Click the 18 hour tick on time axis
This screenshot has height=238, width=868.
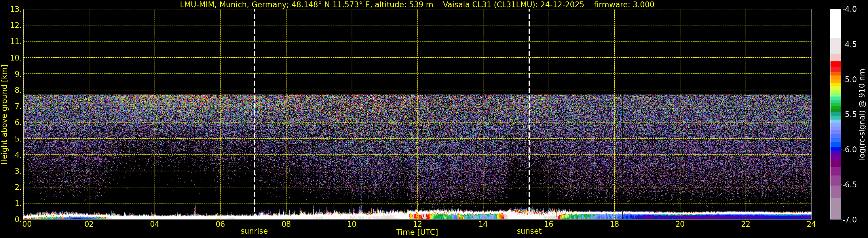pos(614,224)
